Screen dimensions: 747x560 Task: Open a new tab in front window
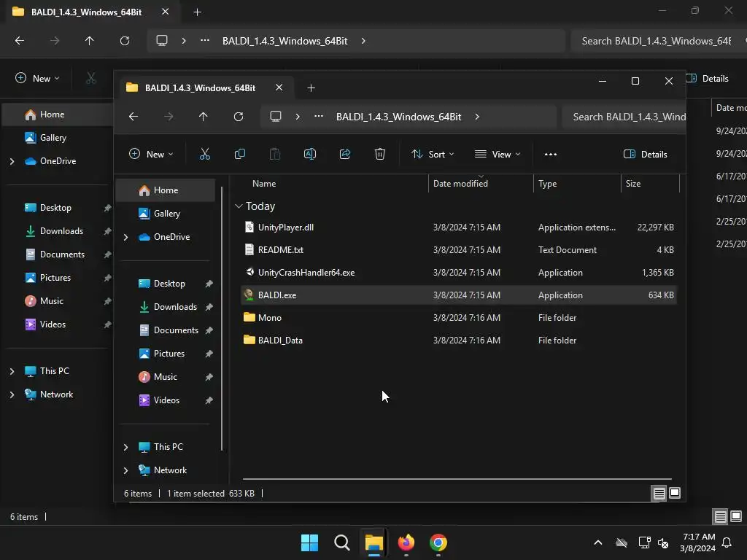click(311, 88)
